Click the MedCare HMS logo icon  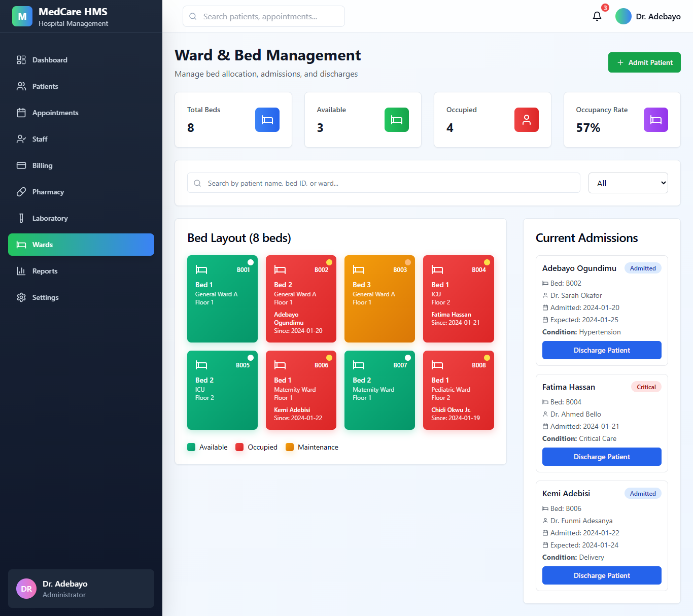tap(22, 16)
